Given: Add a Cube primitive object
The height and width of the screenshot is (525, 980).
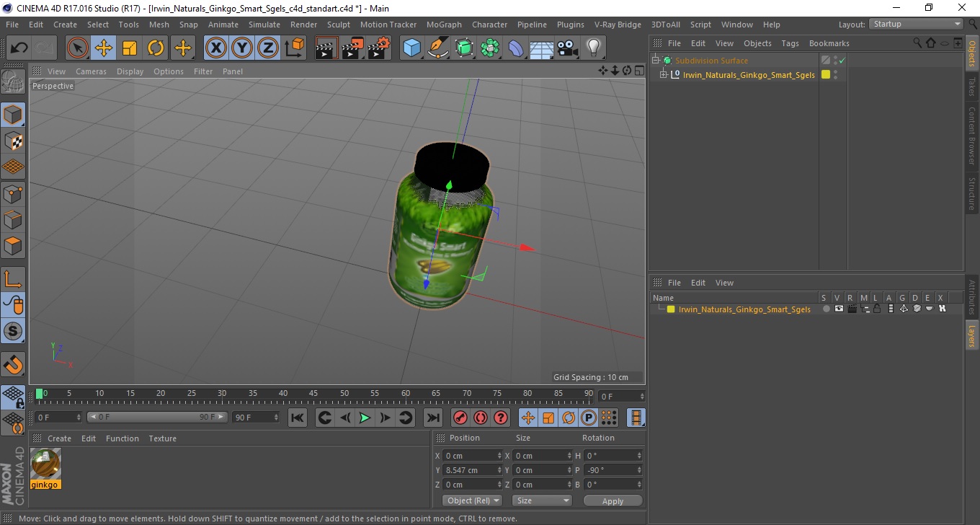Looking at the screenshot, I should [411, 48].
